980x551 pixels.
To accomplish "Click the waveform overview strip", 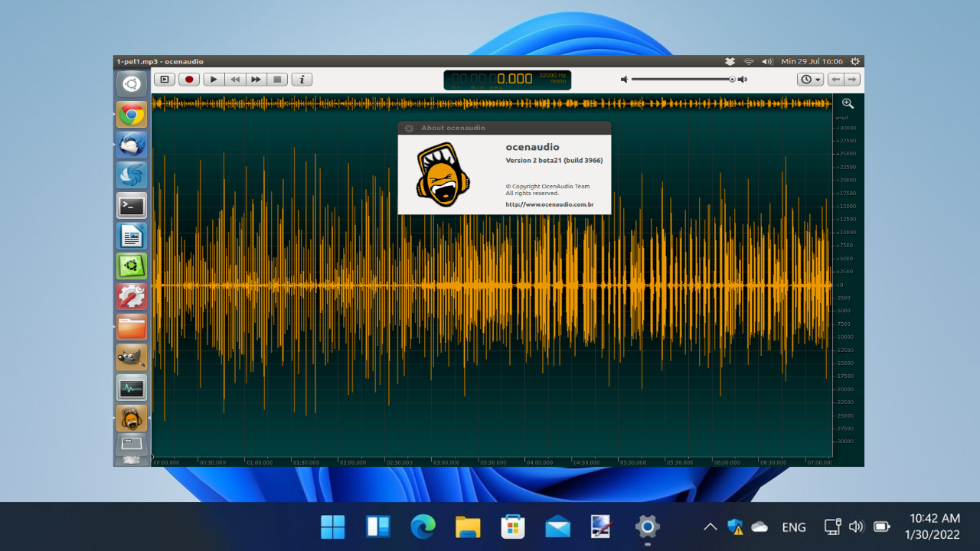I will coord(492,103).
